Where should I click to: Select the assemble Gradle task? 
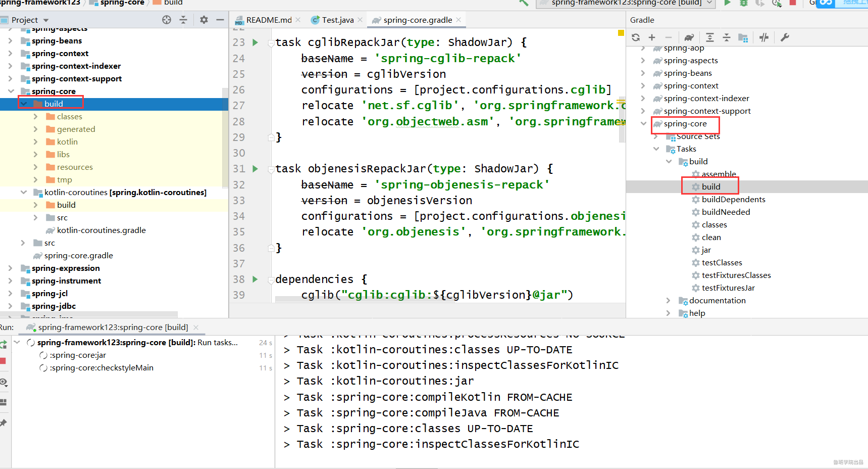tap(719, 174)
